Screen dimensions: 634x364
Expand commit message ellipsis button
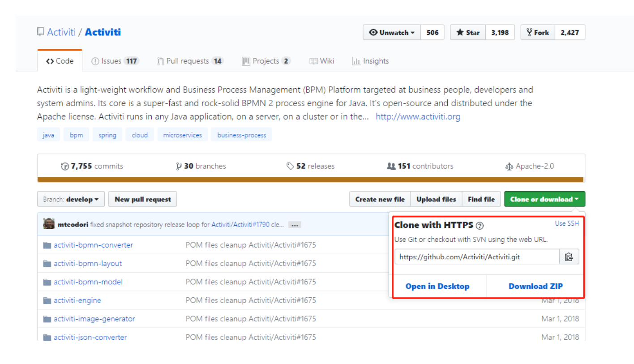pos(294,225)
